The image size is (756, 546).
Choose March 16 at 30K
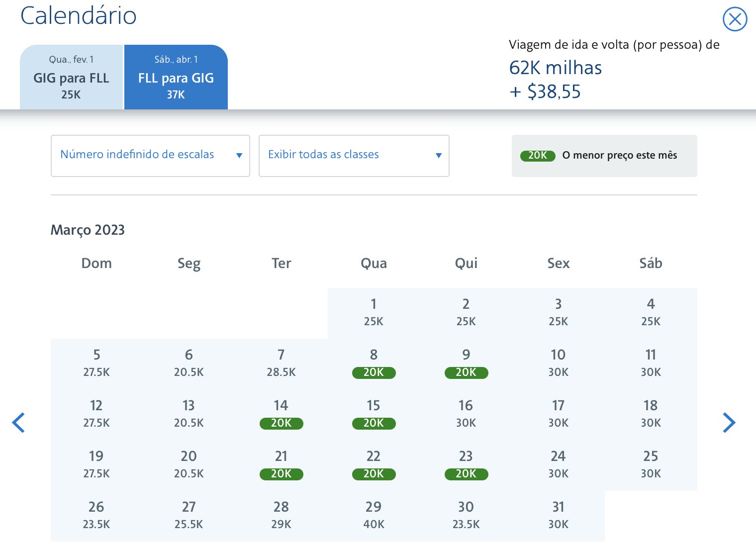point(466,415)
